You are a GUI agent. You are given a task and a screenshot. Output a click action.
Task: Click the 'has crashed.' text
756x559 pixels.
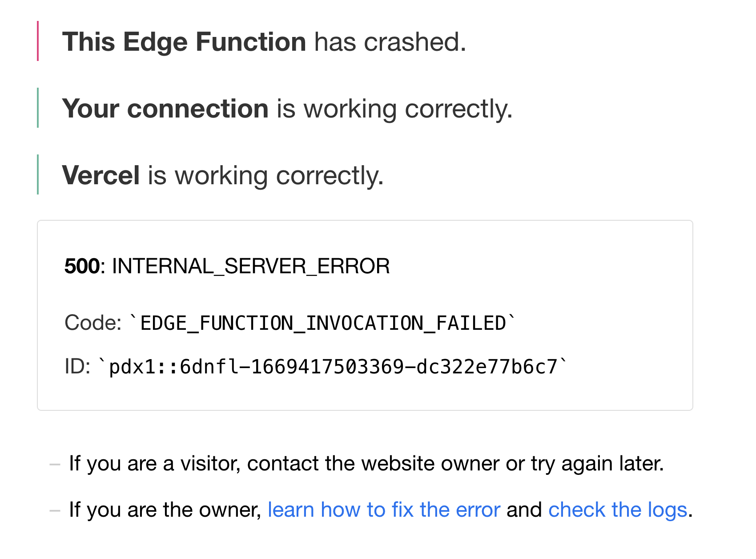click(390, 42)
